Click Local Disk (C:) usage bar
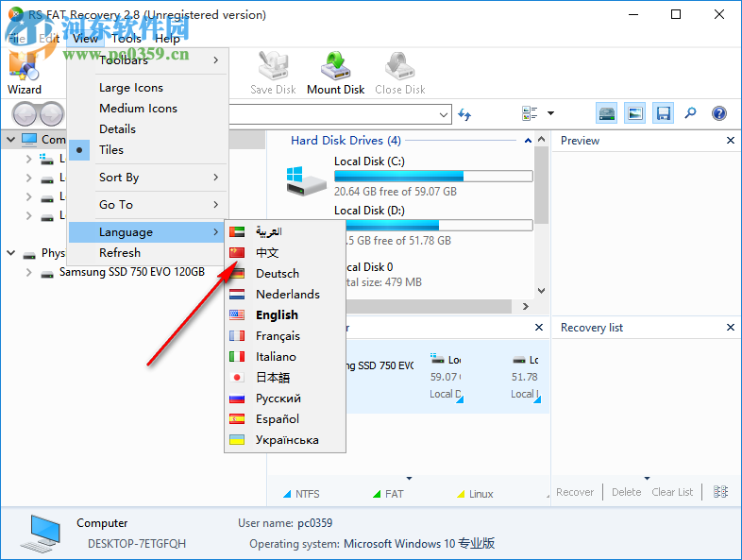The image size is (742, 560). 433,176
